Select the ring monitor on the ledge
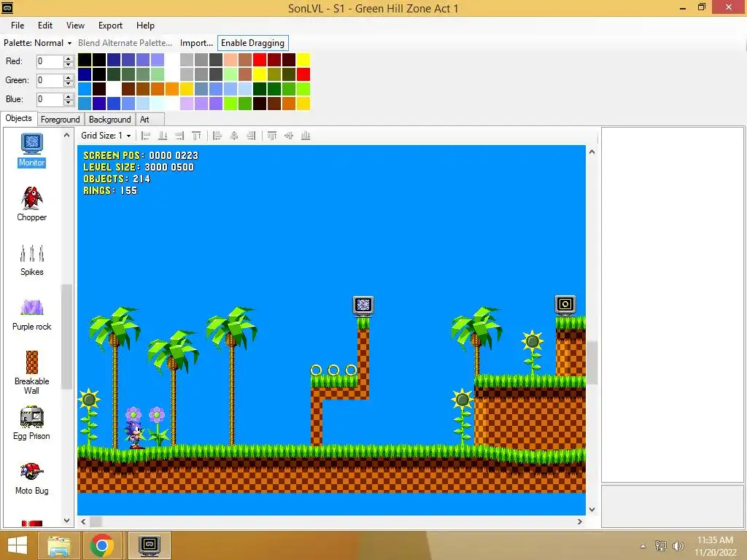Image resolution: width=747 pixels, height=560 pixels. [x=565, y=304]
